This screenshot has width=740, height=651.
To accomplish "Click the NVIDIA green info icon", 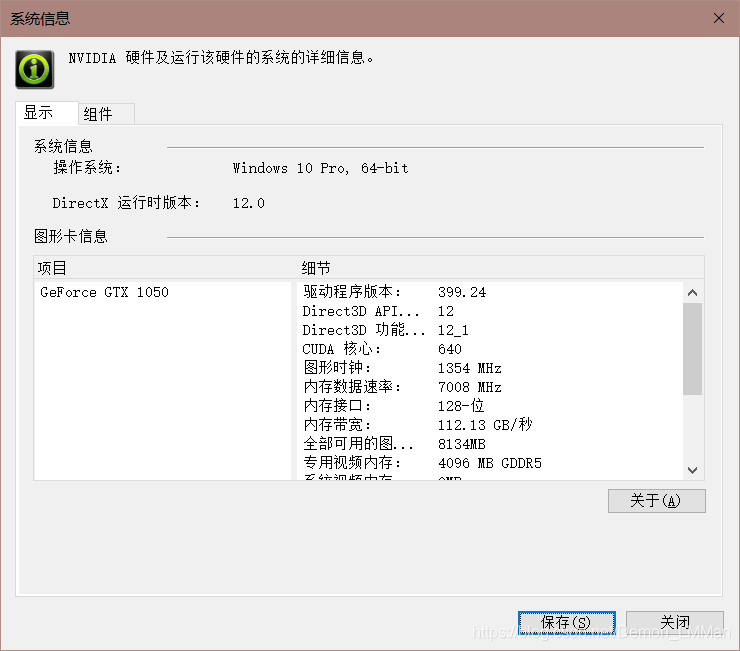I will 34,69.
